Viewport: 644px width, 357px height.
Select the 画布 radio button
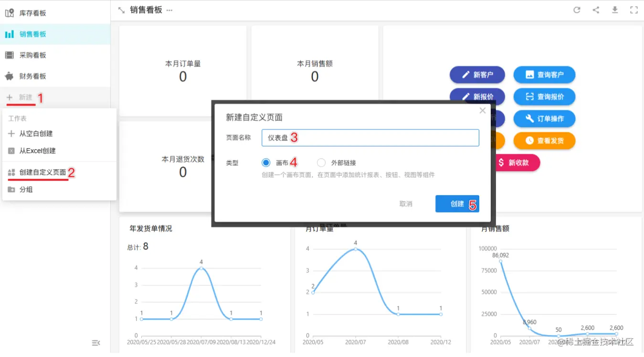(x=266, y=163)
